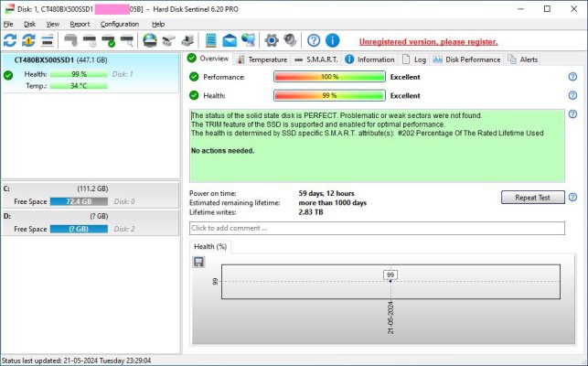588x366 pixels.
Task: Click help icon next to Repeat Test
Action: (572, 197)
